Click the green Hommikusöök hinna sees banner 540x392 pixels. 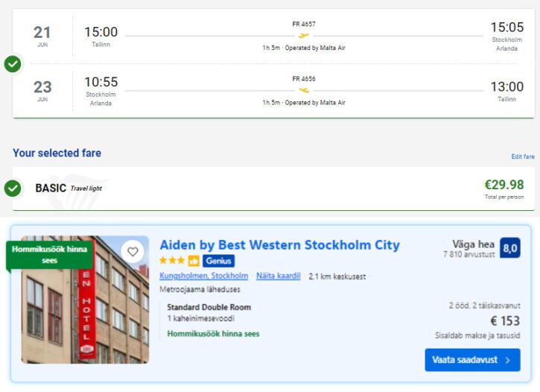[50, 255]
